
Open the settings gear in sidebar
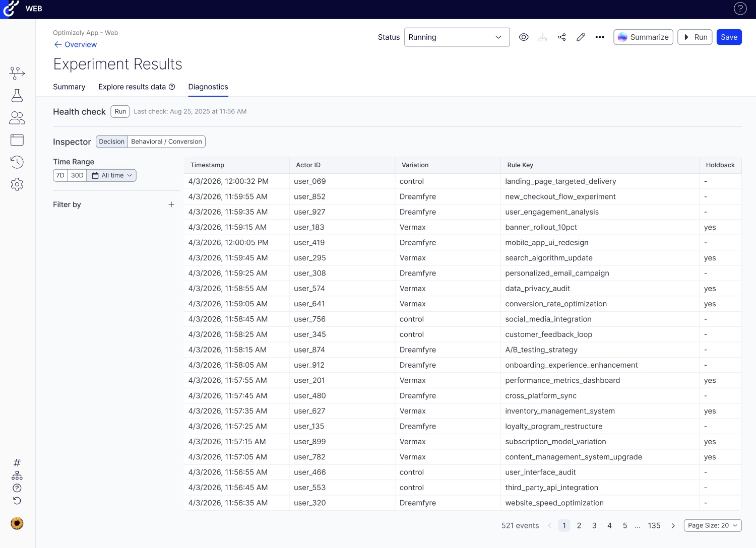[17, 184]
